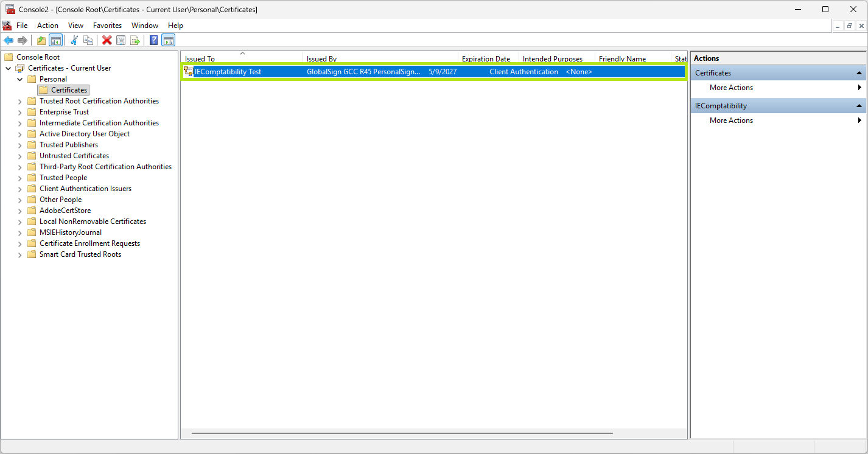Screen dimensions: 868x454
Task: Click folder icon next to Client Authentication Issuers
Action: point(32,189)
